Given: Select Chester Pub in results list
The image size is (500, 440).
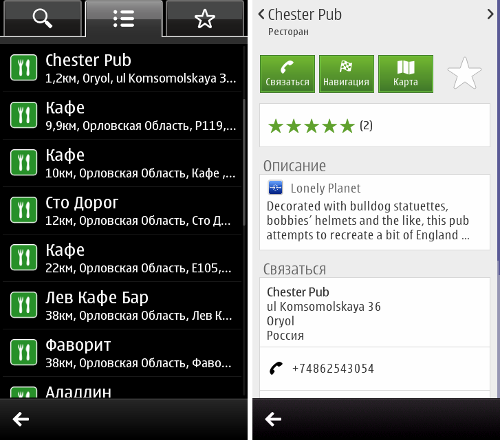Looking at the screenshot, I should pos(122,68).
